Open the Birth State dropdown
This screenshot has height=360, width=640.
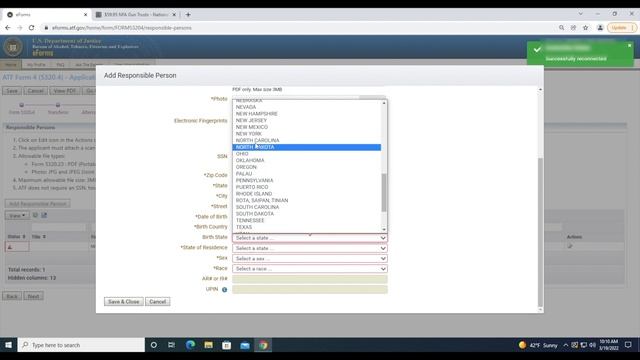310,238
